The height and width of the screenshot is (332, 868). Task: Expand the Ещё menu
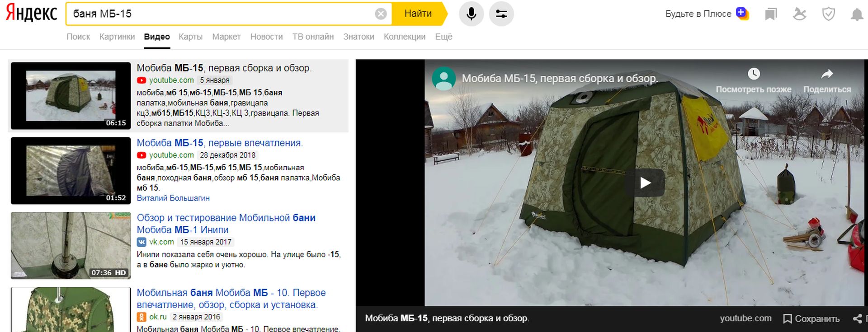[443, 37]
